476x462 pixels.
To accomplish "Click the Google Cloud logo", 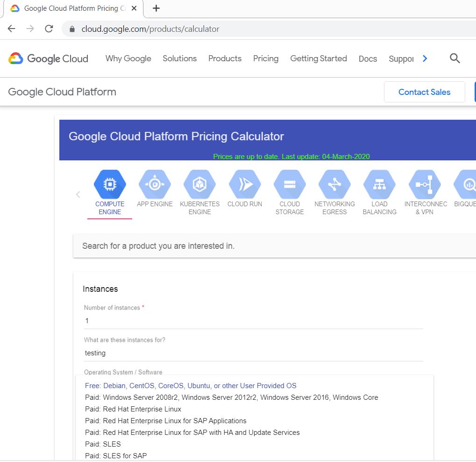I will pyautogui.click(x=48, y=58).
